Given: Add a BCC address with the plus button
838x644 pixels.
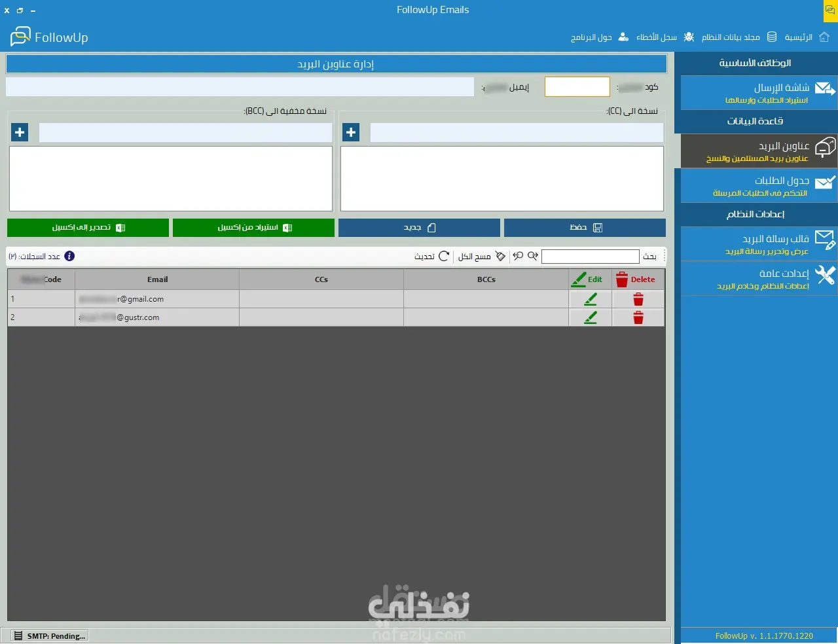Looking at the screenshot, I should (20, 133).
